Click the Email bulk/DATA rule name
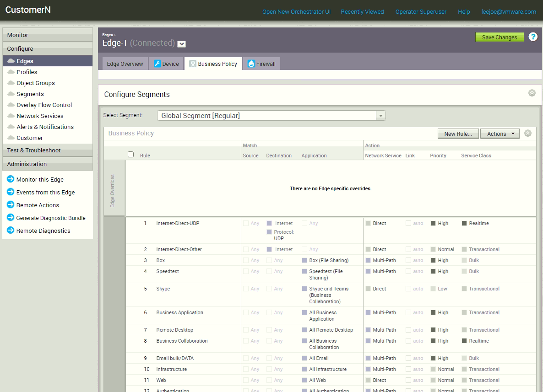The image size is (543, 392). [x=175, y=359]
